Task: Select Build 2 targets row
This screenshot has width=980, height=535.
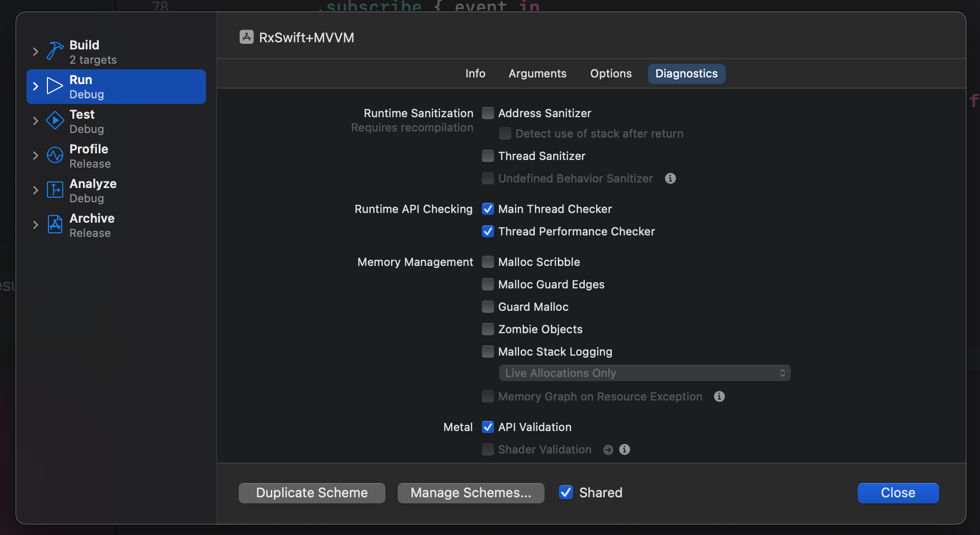Action: tap(116, 52)
